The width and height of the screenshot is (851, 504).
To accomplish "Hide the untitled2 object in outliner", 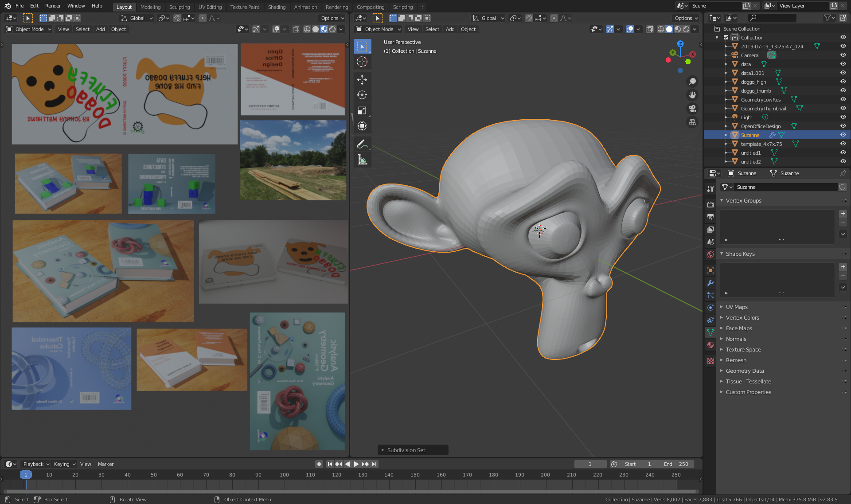I will (843, 161).
